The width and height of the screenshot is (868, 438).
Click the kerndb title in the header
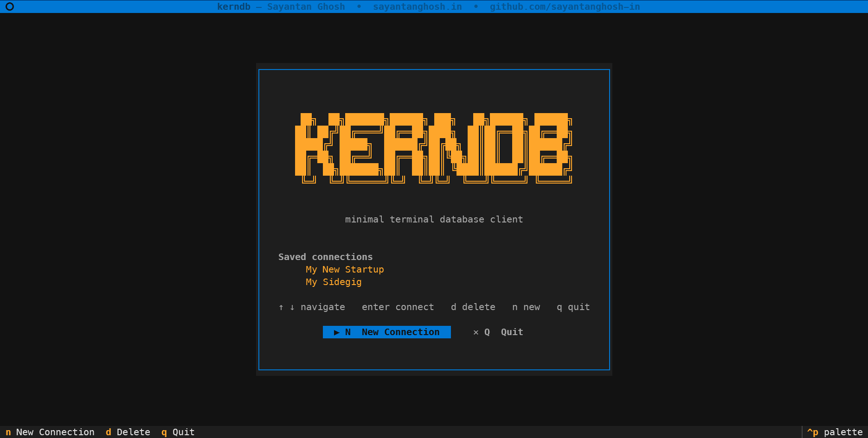click(x=234, y=6)
